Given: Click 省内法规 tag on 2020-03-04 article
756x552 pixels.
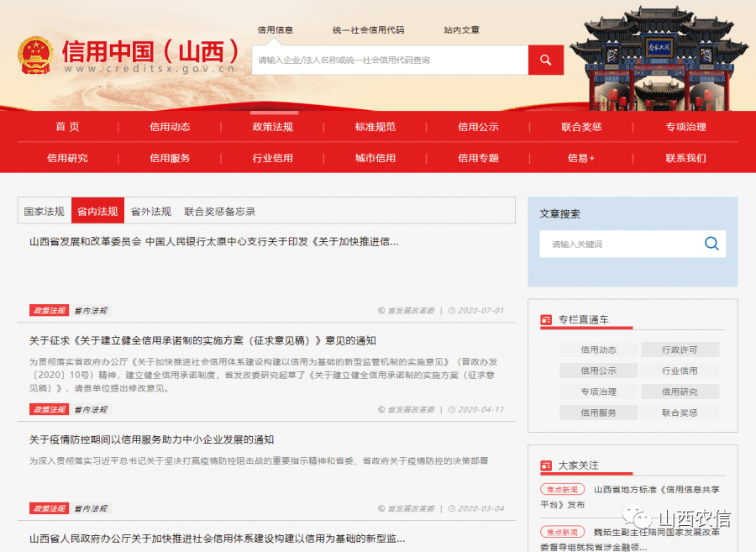Looking at the screenshot, I should point(91,508).
